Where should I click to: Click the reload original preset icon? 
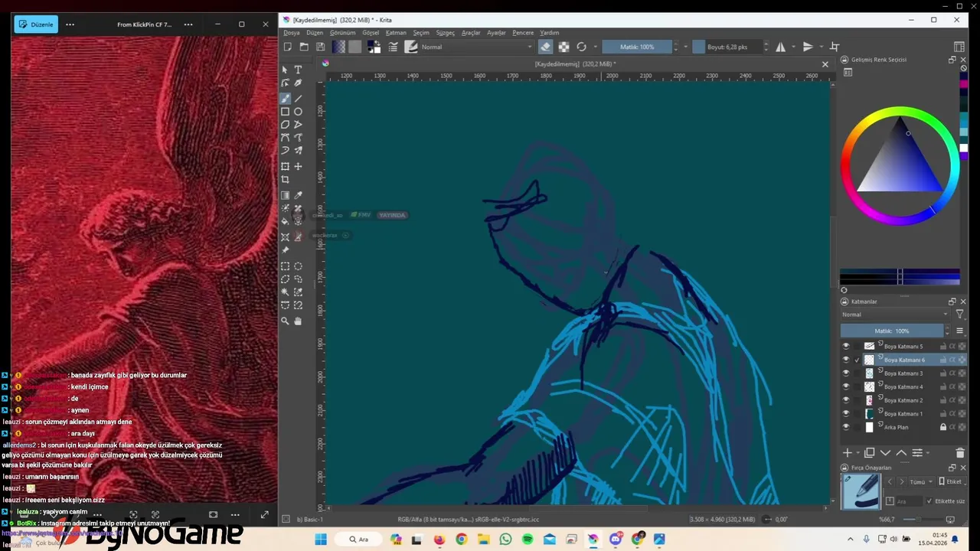pos(581,47)
